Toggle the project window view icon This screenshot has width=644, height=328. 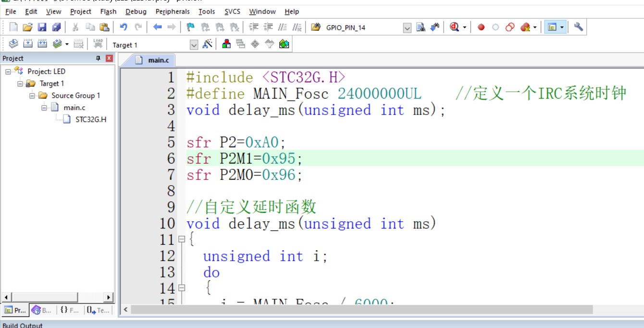click(x=551, y=27)
